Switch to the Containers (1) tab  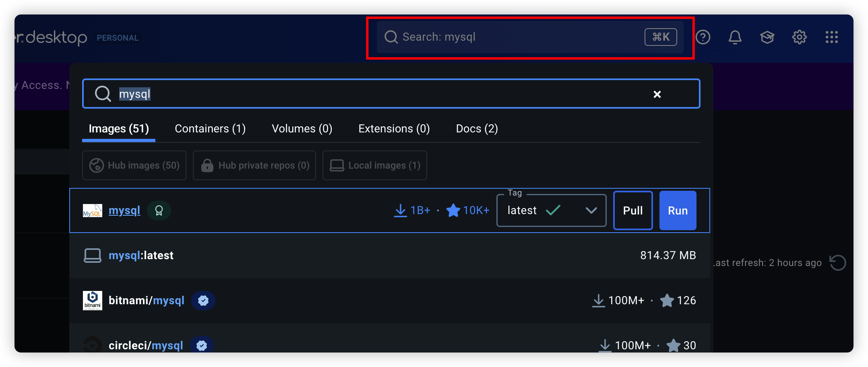coord(210,129)
